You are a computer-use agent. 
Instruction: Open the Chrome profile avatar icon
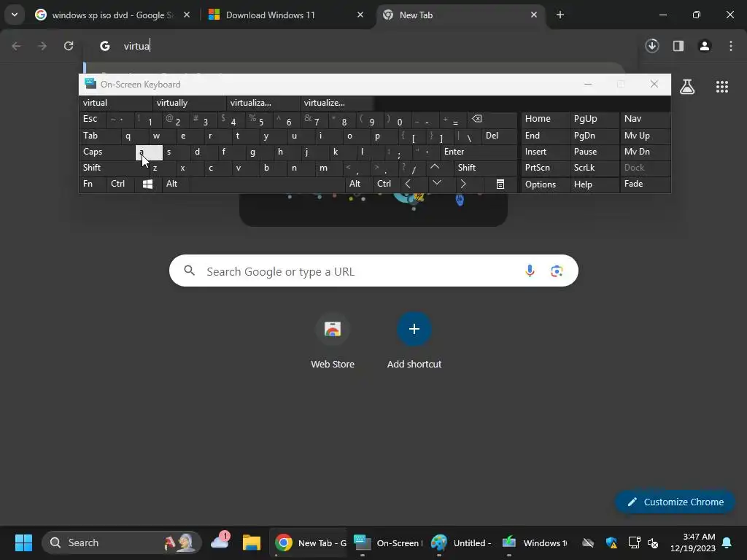coord(705,46)
